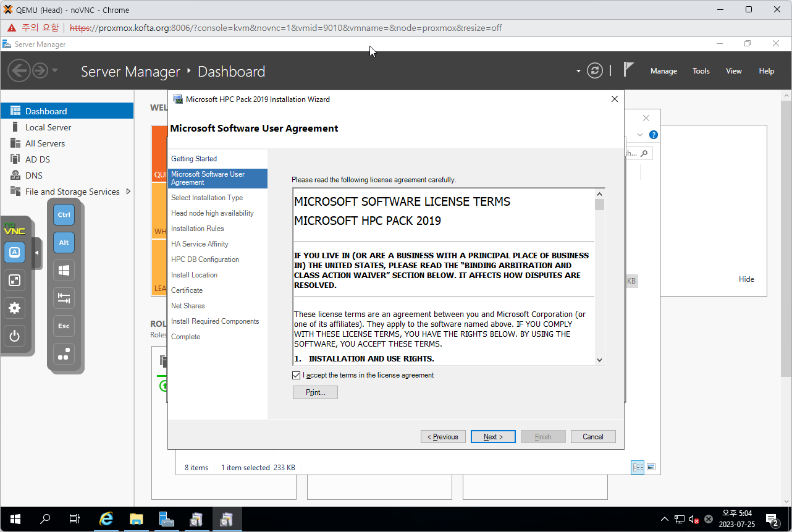Select Local Server in sidebar

48,127
